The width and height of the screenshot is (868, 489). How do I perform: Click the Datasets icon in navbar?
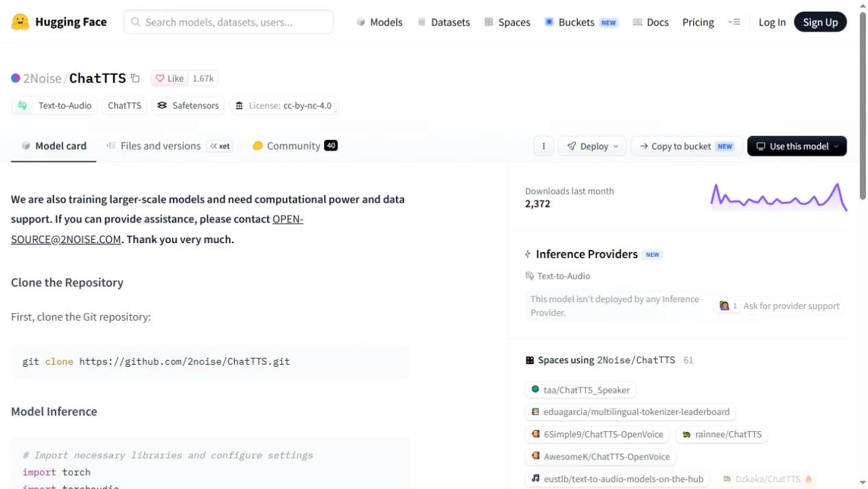[422, 22]
